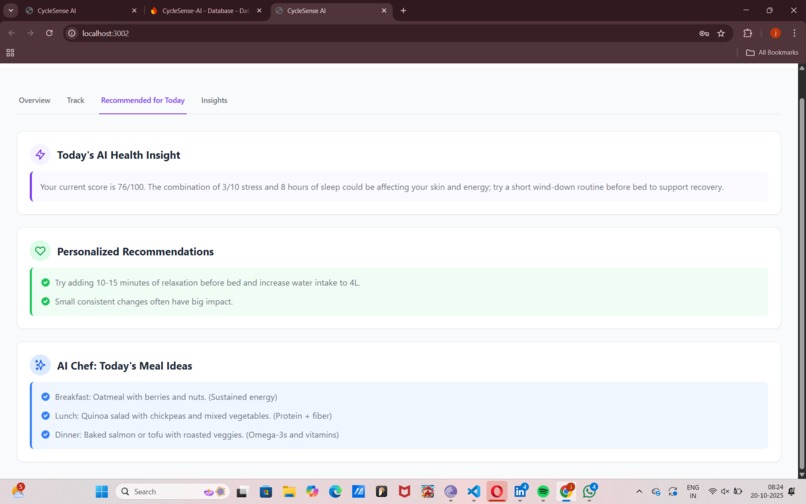Click 'Lunch: Quinoa salad with chickpeas' text

point(193,416)
